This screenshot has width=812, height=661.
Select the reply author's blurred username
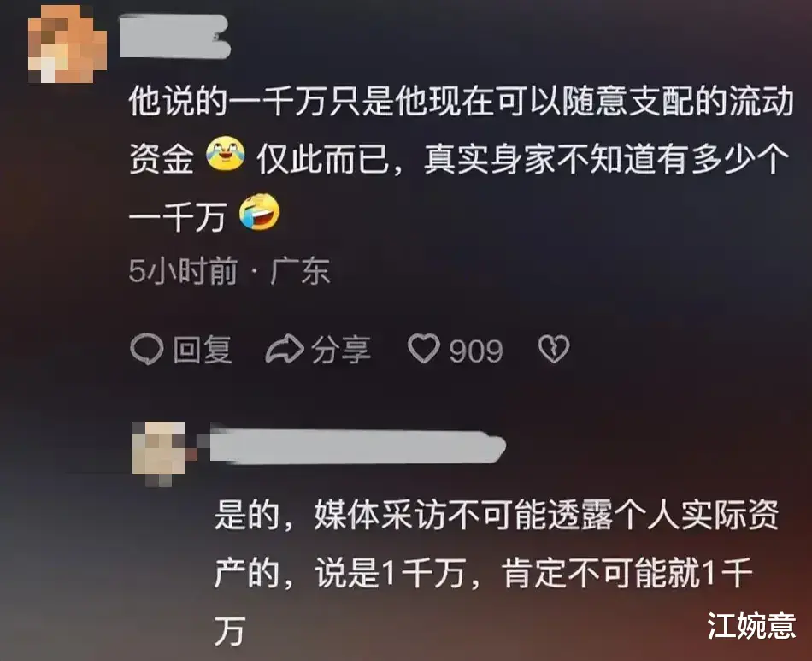[x=357, y=446]
